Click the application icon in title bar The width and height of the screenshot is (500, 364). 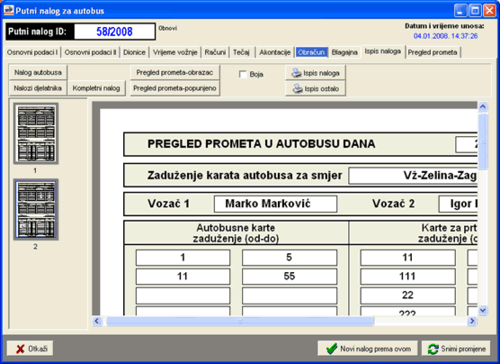[x=8, y=10]
